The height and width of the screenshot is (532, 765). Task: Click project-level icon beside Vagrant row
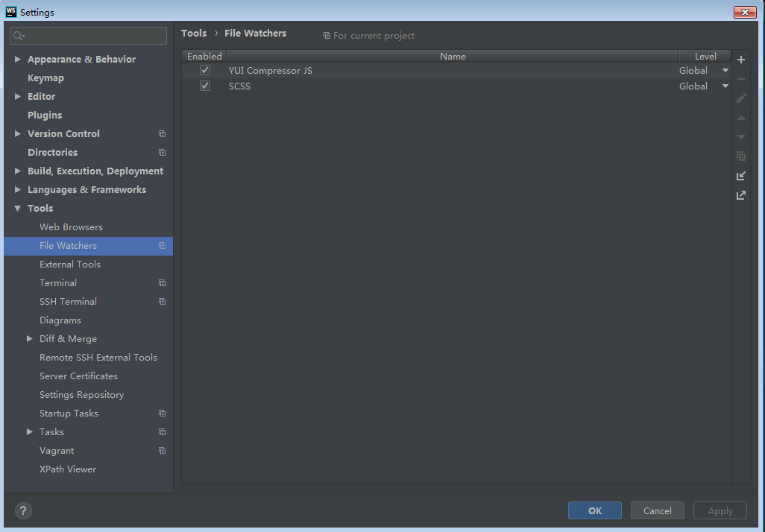coord(162,451)
